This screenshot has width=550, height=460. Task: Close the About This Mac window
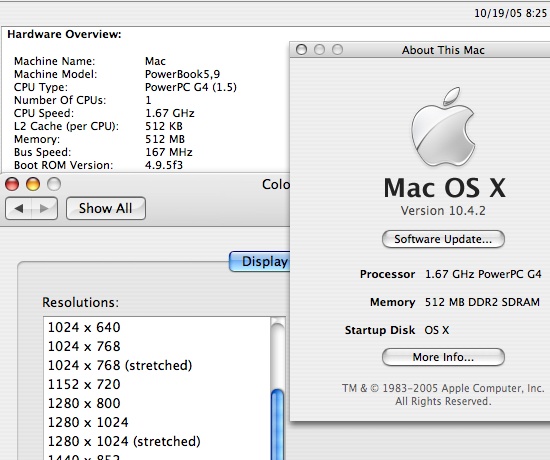tap(301, 49)
